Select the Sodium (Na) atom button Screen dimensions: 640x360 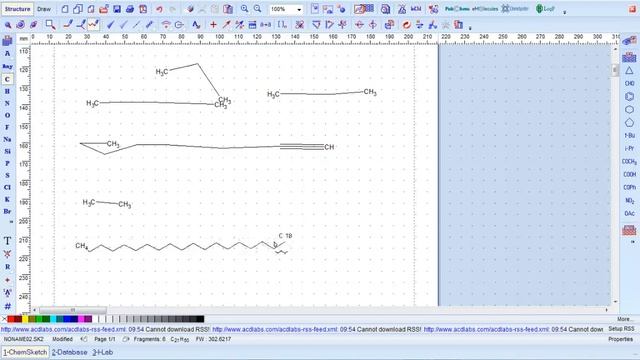[7, 139]
